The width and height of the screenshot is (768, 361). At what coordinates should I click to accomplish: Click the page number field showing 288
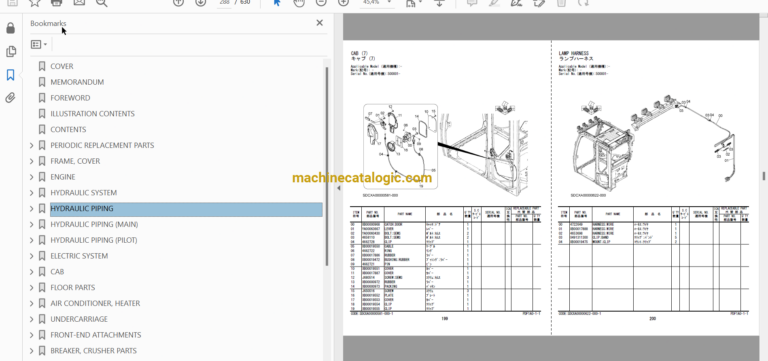[224, 2]
